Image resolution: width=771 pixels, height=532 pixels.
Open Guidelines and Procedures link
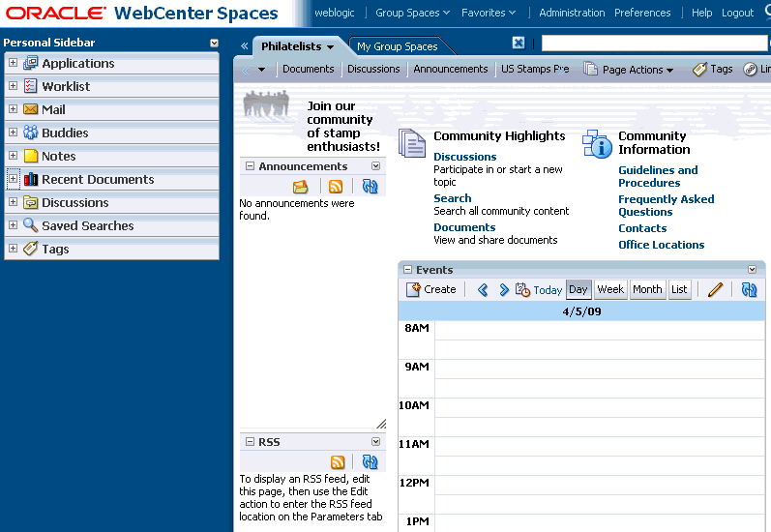click(658, 176)
